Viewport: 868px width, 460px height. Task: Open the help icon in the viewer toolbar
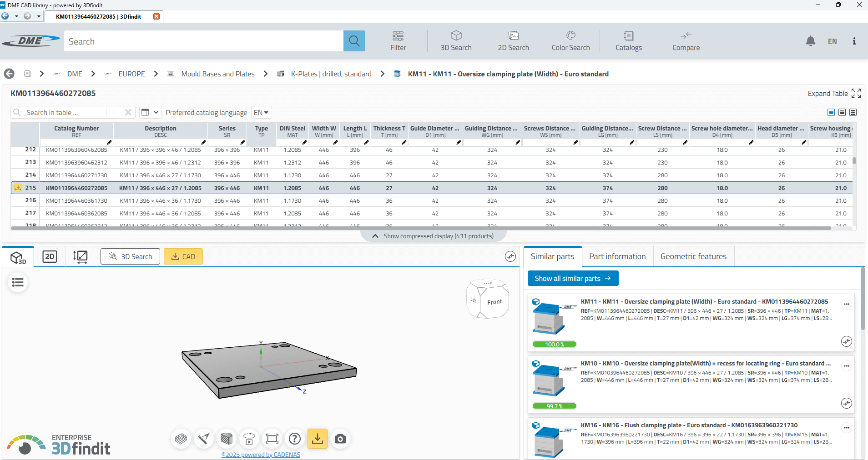coord(295,439)
